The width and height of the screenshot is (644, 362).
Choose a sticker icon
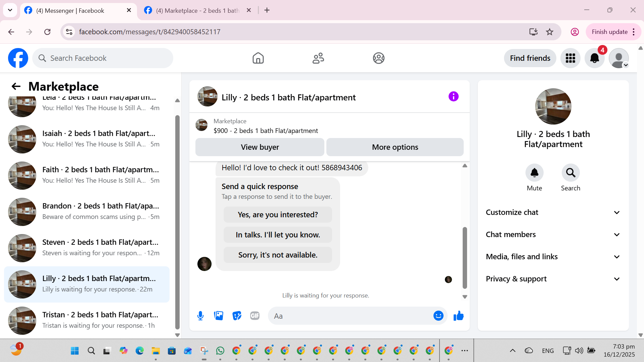(237, 316)
